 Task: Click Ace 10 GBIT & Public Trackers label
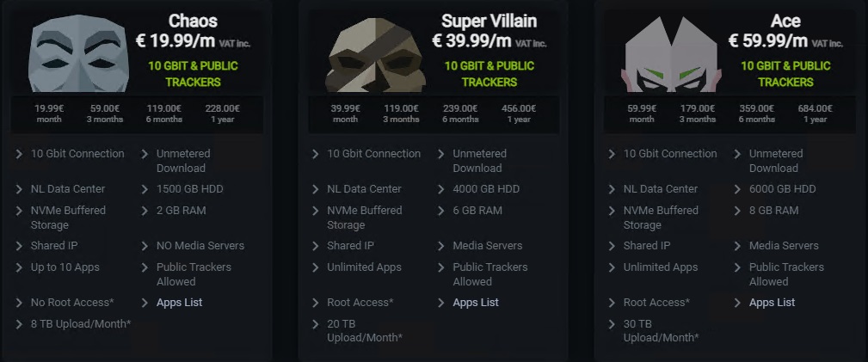click(785, 74)
